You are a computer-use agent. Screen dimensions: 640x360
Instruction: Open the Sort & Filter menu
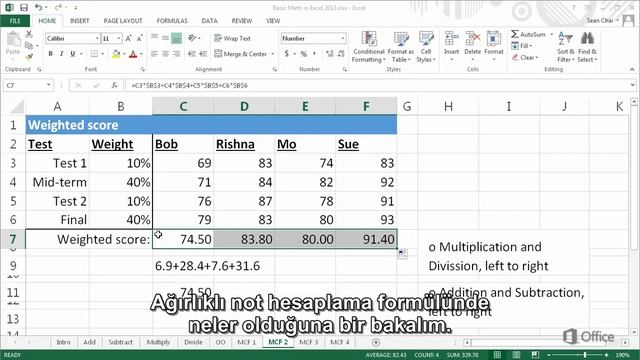click(x=565, y=47)
